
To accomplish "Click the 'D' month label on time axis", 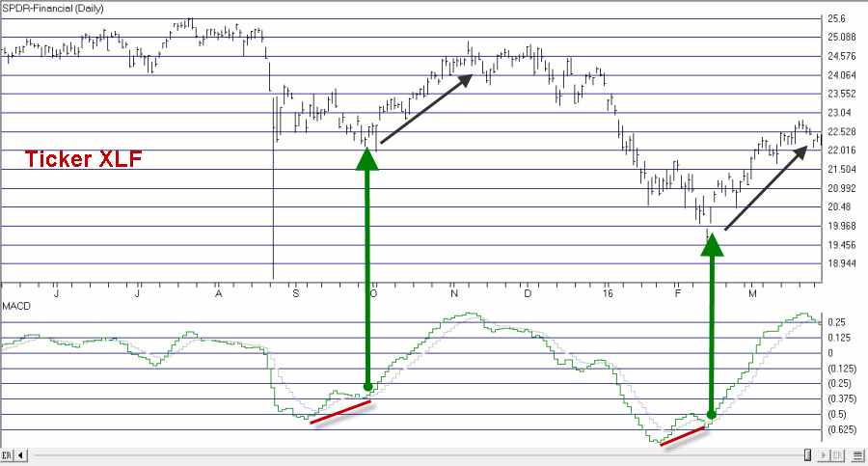I will coord(528,293).
